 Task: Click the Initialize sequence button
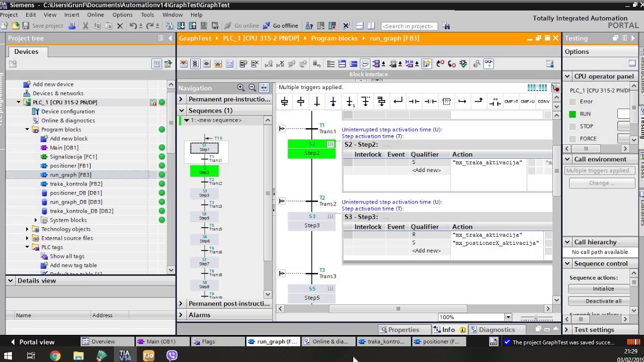click(603, 289)
